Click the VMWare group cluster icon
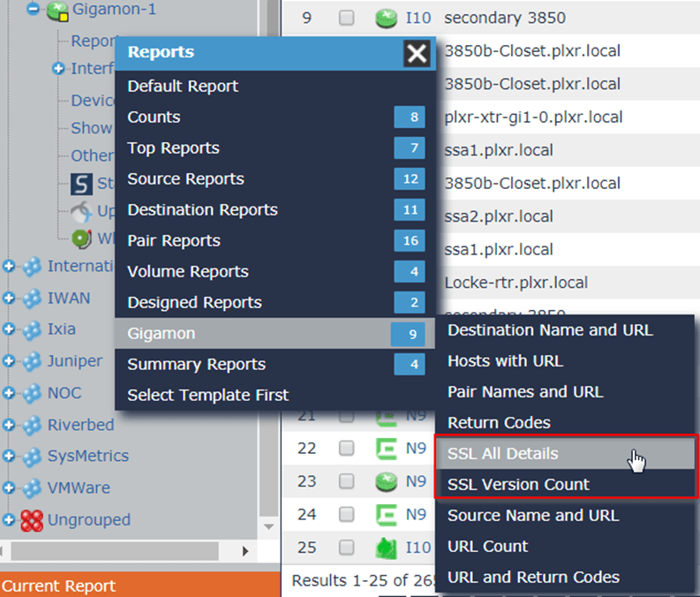 pyautogui.click(x=32, y=488)
